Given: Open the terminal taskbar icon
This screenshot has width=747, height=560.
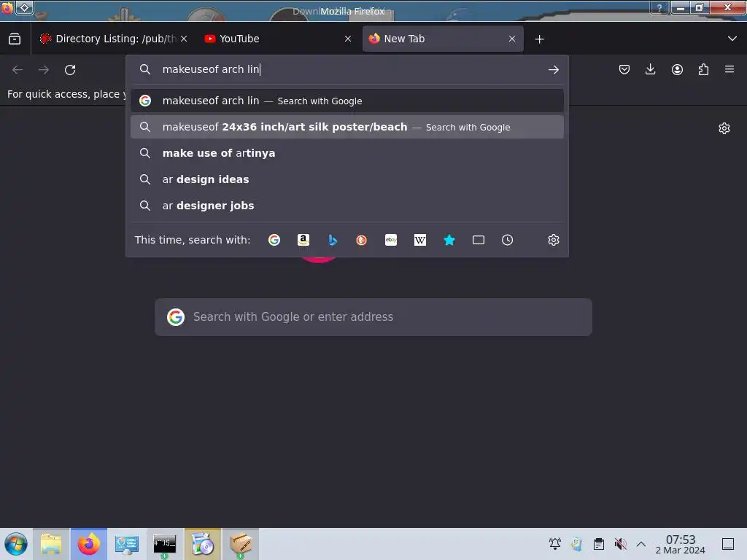Looking at the screenshot, I should click(x=165, y=544).
